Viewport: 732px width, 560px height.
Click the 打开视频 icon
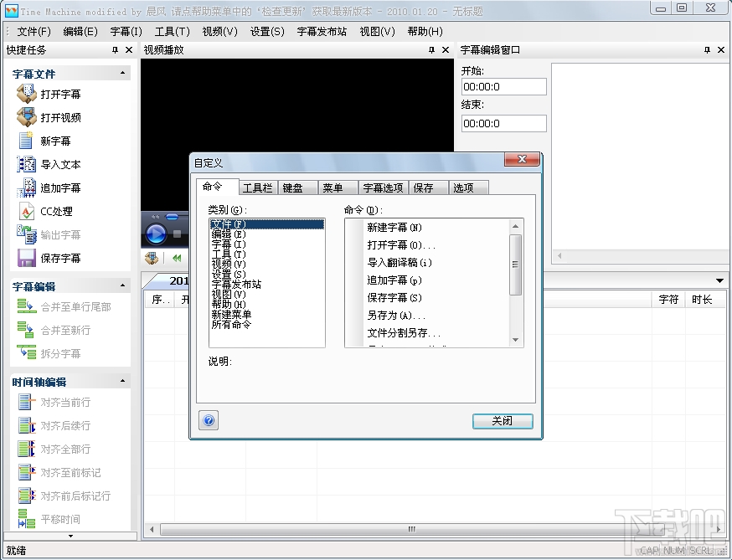point(27,117)
